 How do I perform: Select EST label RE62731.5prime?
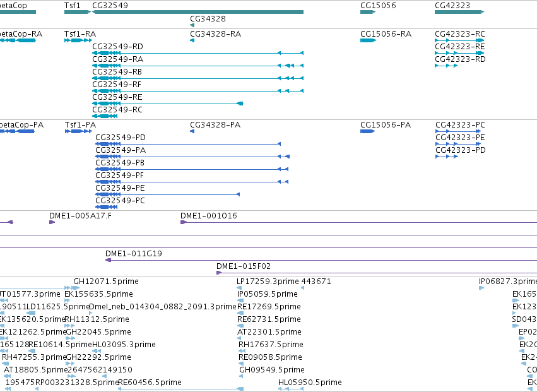click(269, 319)
